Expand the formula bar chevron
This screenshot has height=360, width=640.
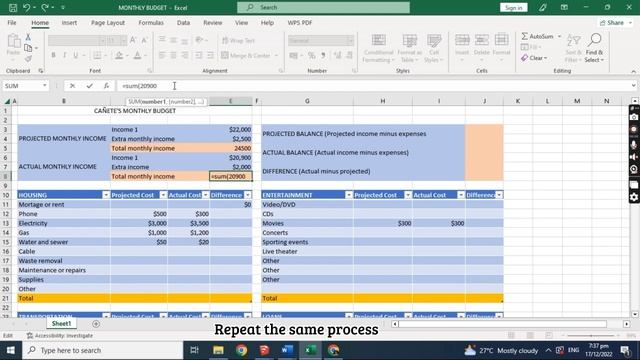[x=633, y=86]
